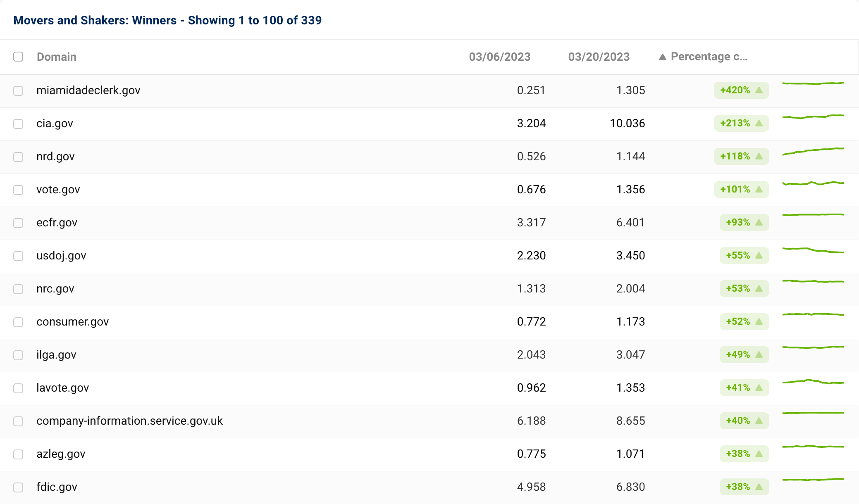Screen dimensions: 859x504
Task: Open ilga.gov domain entry
Action: (56, 354)
